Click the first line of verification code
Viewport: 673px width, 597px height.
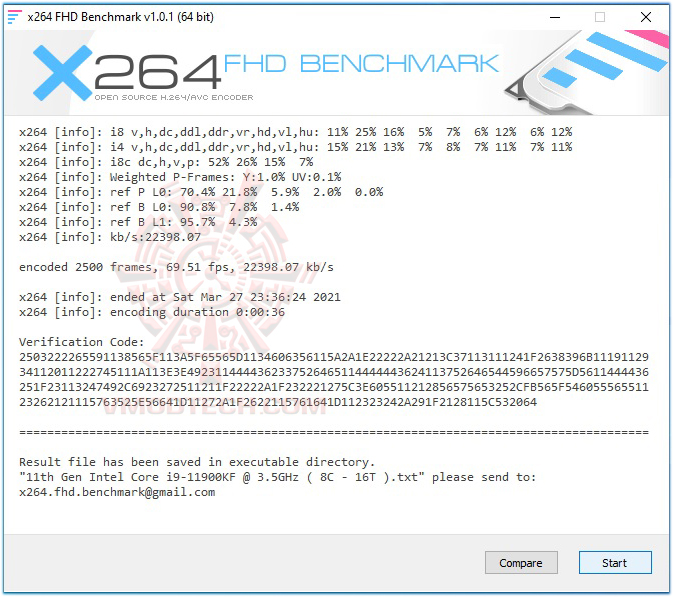click(333, 357)
